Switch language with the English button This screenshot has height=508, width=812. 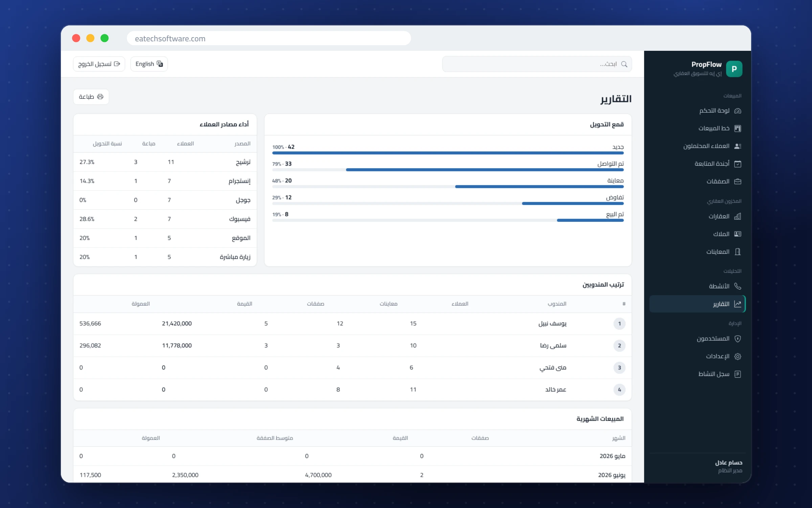pos(149,64)
